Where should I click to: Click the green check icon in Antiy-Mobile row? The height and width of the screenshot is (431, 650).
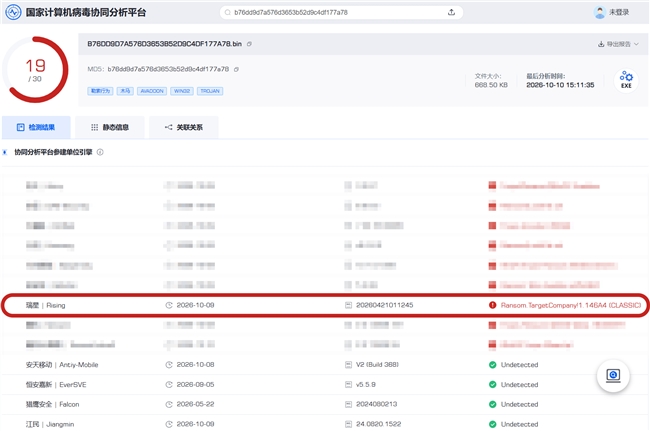(x=492, y=365)
